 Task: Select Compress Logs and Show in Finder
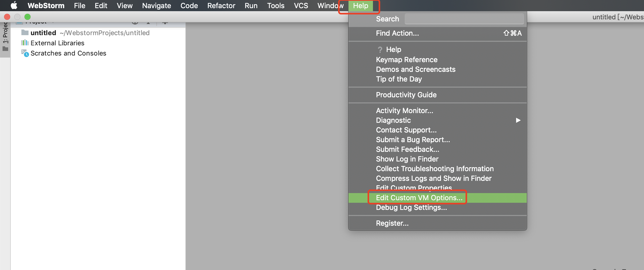point(437,178)
